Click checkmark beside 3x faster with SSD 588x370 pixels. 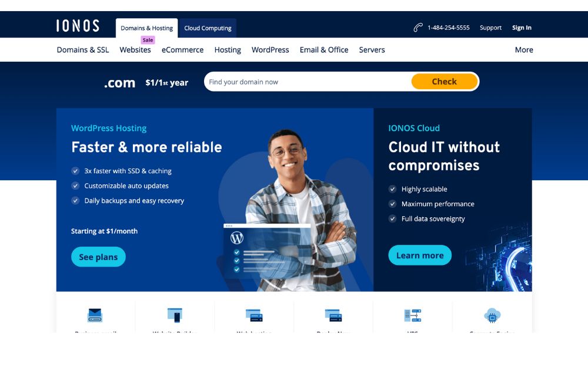(x=75, y=171)
